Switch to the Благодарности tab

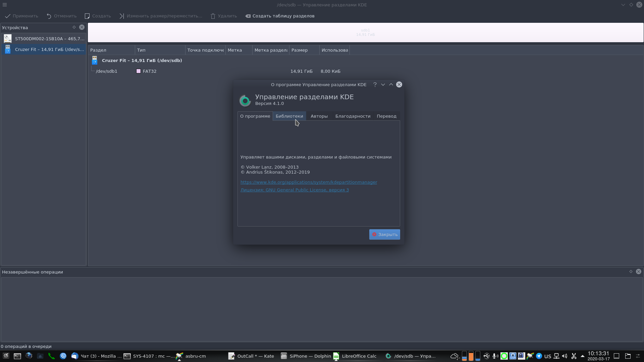353,116
